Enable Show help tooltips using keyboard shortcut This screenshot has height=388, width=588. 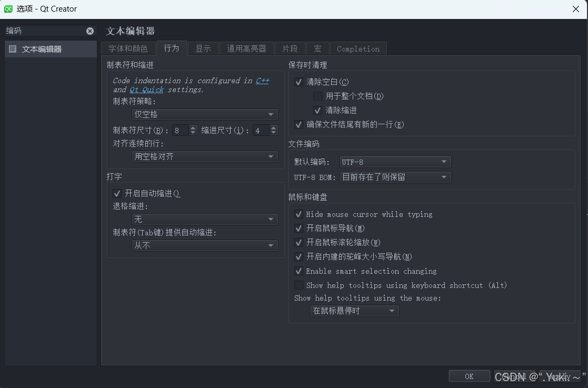tap(298, 285)
